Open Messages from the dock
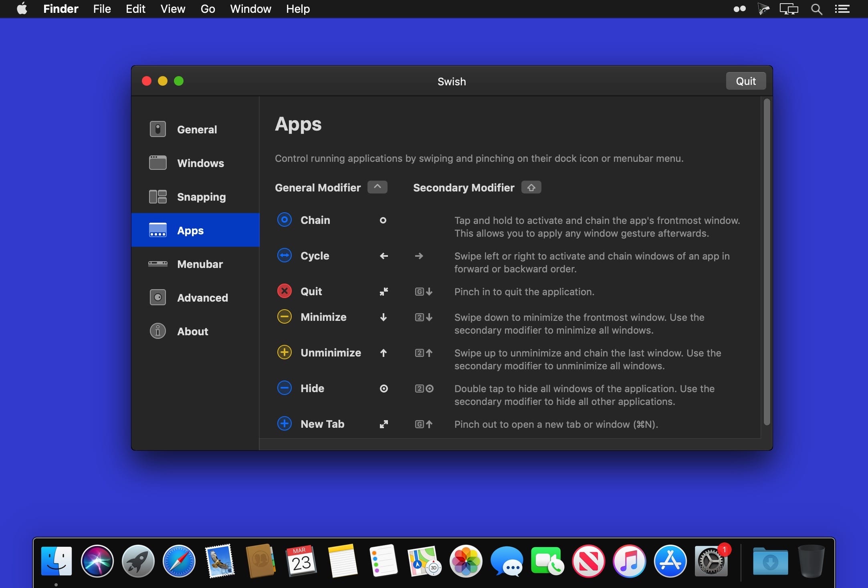This screenshot has height=588, width=868. [x=507, y=561]
